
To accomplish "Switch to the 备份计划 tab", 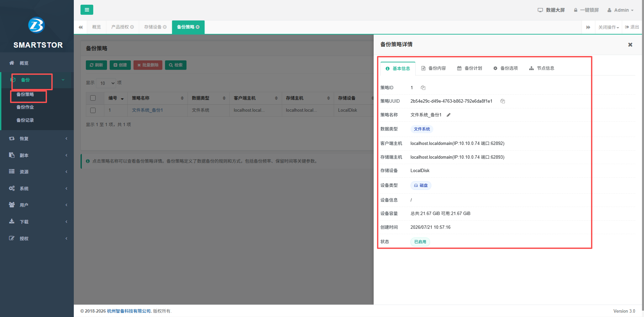I will [470, 68].
